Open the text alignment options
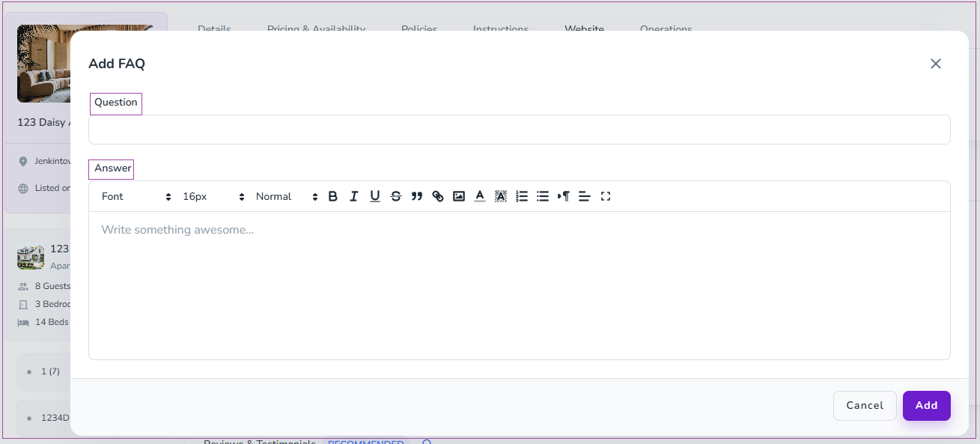This screenshot has width=980, height=444. click(x=585, y=196)
